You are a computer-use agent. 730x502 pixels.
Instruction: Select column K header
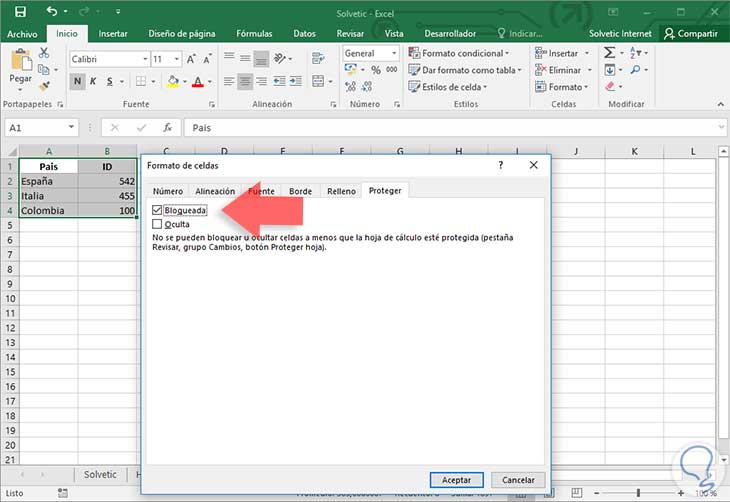pyautogui.click(x=634, y=151)
